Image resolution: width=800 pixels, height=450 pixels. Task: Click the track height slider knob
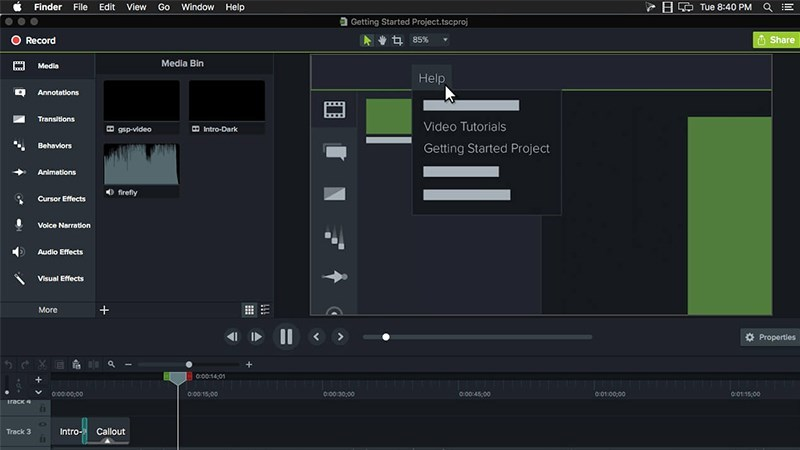tap(7, 392)
